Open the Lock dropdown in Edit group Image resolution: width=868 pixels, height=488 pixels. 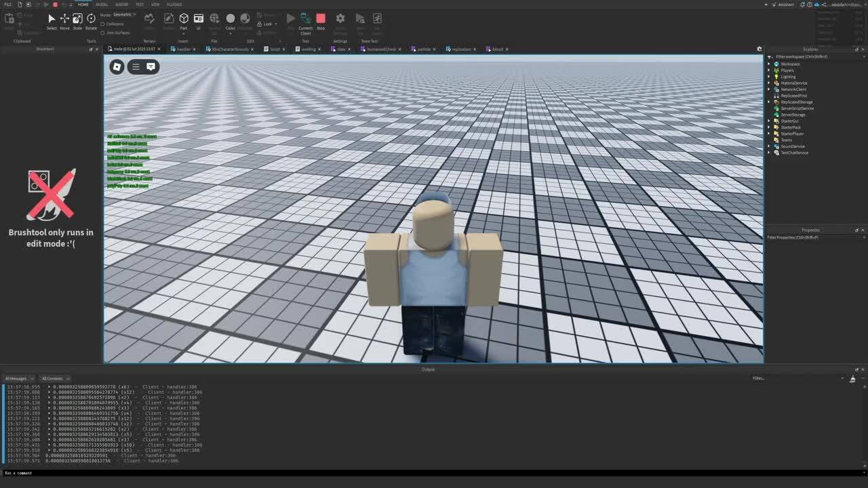point(268,24)
